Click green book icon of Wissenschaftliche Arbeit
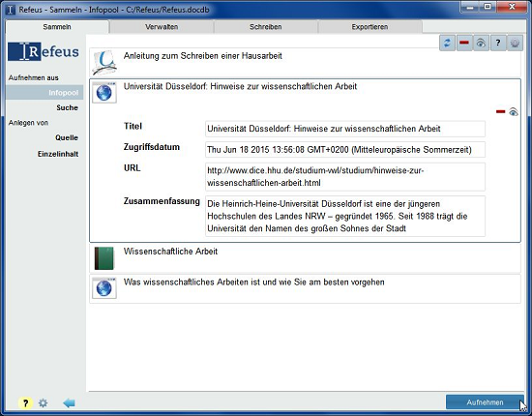 [x=103, y=258]
